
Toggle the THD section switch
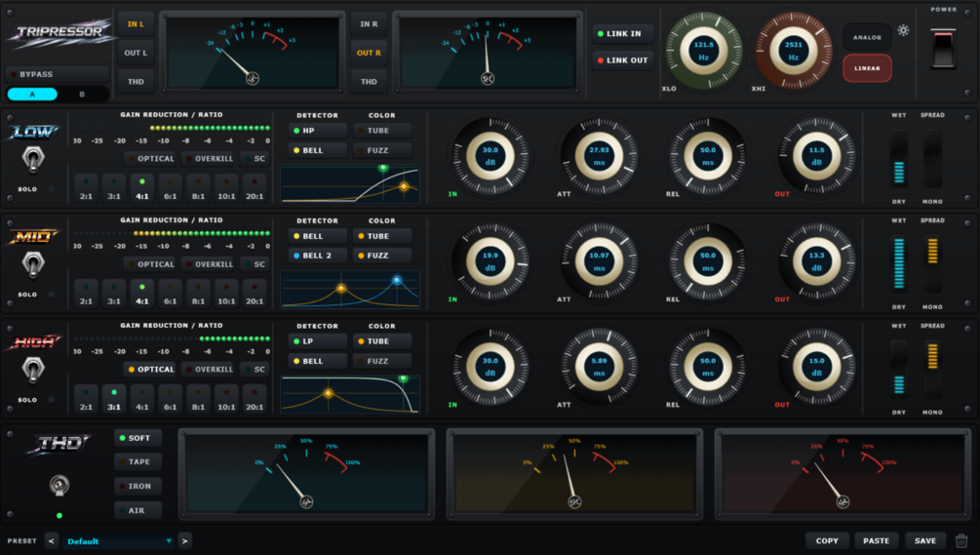[x=59, y=485]
